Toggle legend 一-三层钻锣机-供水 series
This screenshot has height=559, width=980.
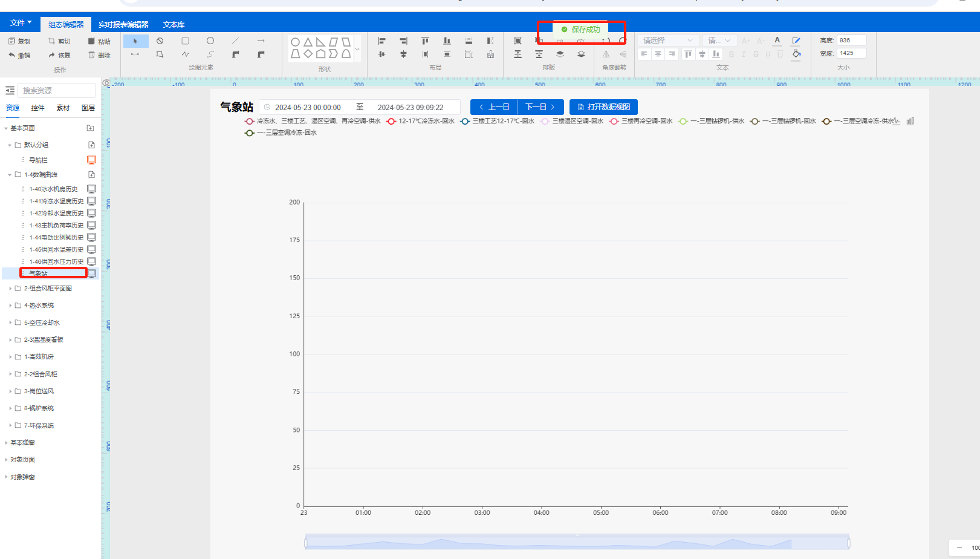(x=712, y=121)
